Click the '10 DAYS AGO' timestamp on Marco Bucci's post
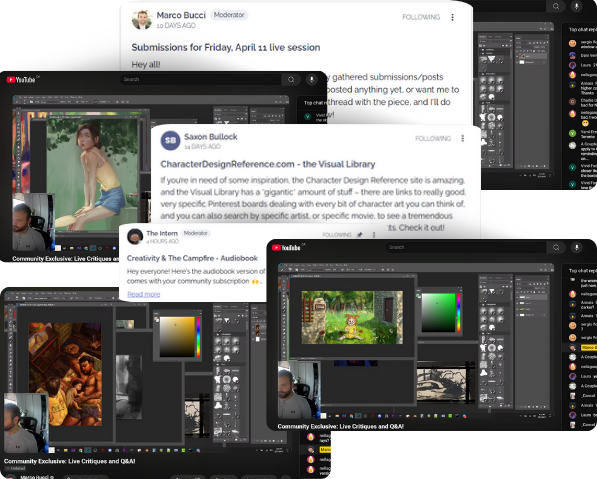The image size is (597, 479). pyautogui.click(x=176, y=26)
